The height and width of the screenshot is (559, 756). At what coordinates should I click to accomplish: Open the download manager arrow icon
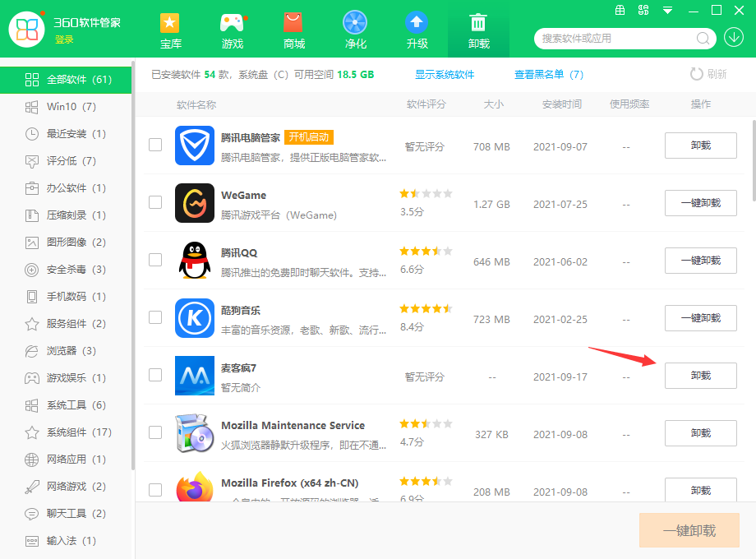(x=734, y=38)
